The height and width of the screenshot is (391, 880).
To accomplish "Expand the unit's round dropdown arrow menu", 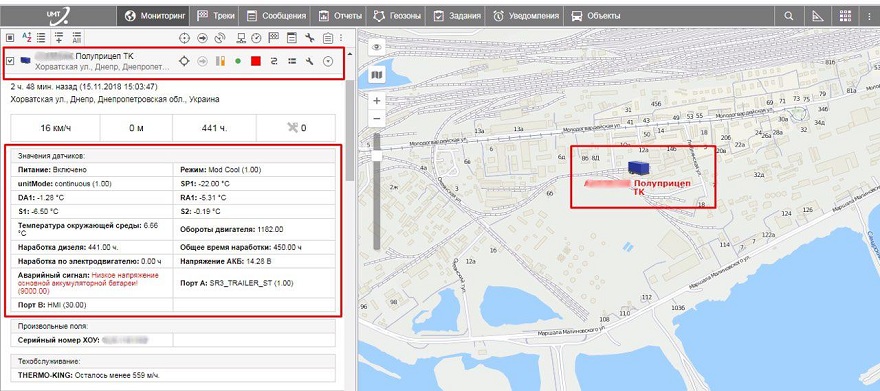I will tap(328, 61).
